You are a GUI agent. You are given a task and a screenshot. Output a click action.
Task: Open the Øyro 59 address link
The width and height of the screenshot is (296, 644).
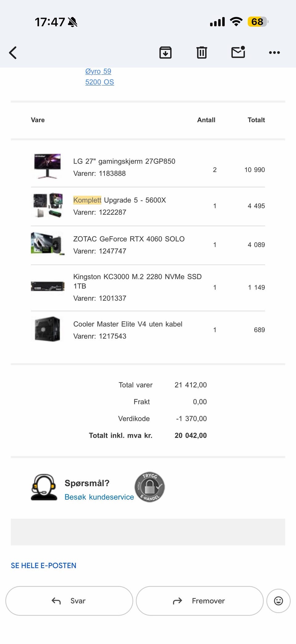pos(98,71)
